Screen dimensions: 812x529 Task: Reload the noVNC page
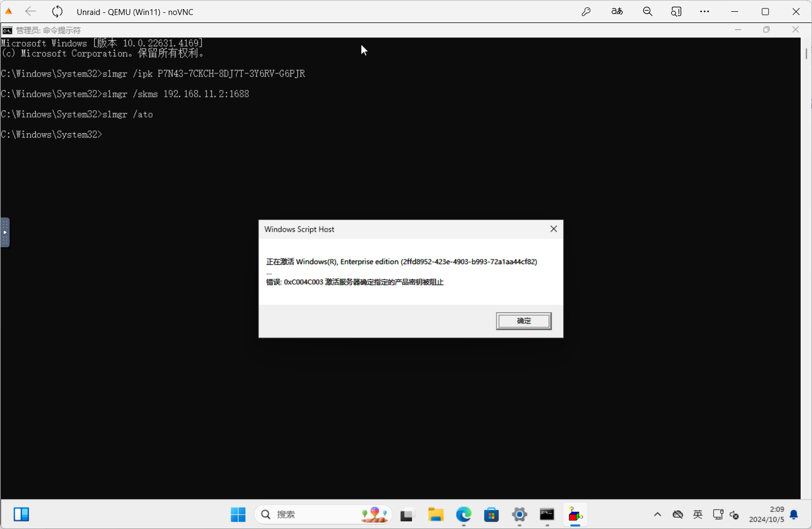[57, 11]
